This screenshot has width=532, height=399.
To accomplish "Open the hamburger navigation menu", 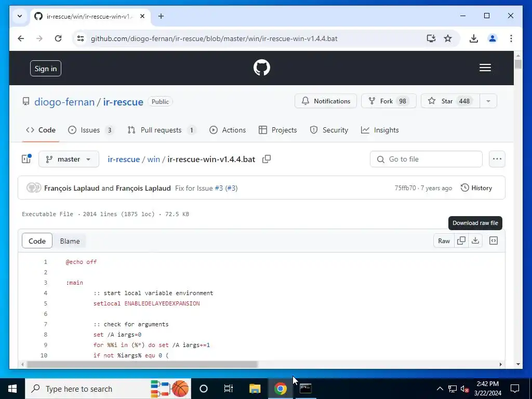I will (485, 68).
